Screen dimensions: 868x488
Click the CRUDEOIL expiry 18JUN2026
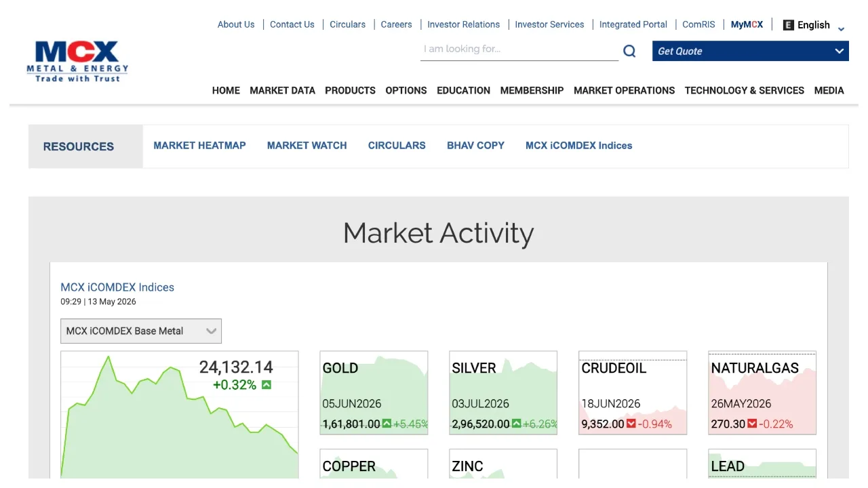coord(611,403)
